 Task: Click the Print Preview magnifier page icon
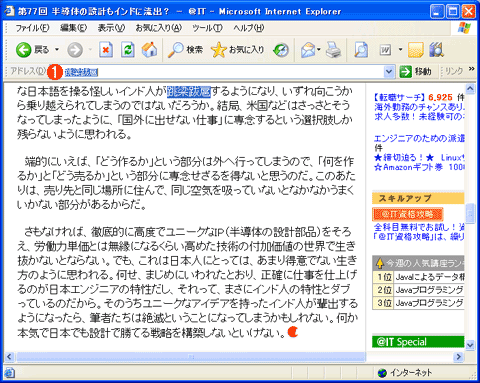(361, 50)
